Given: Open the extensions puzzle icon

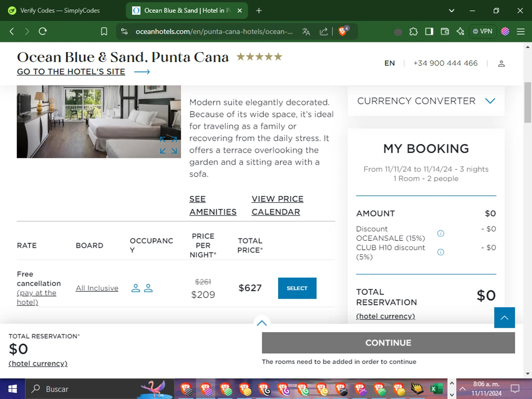Looking at the screenshot, I should click(x=414, y=32).
